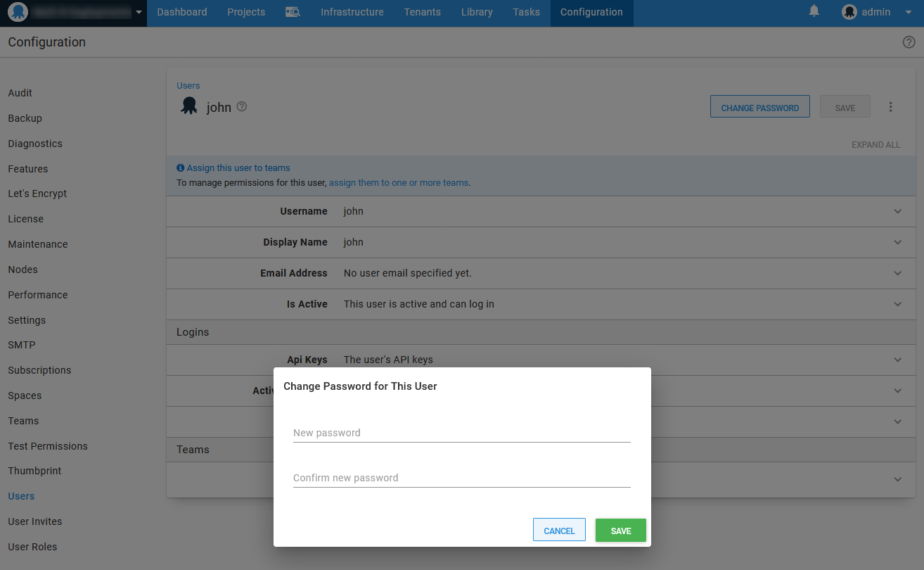Go to the Library tab
The height and width of the screenshot is (570, 924).
point(477,12)
